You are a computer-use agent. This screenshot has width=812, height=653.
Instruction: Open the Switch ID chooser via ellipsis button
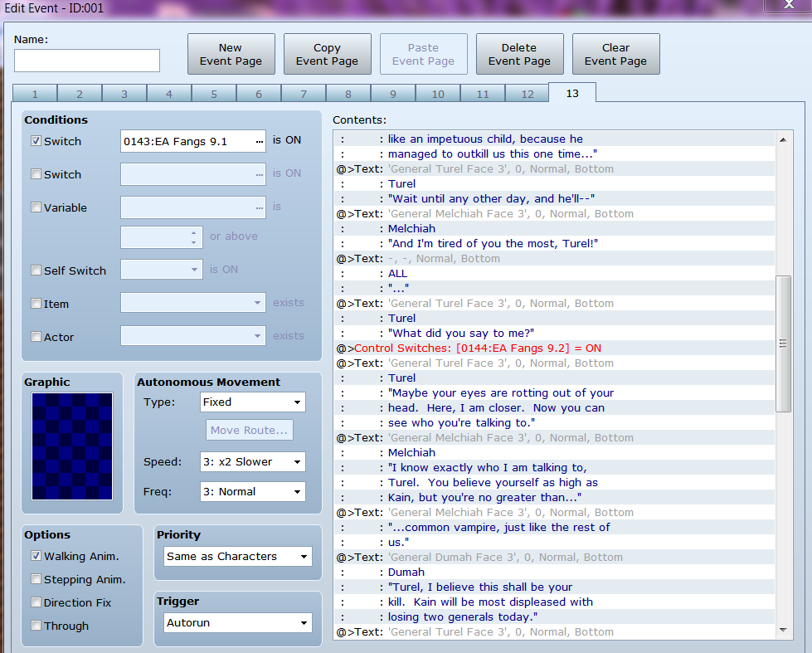click(260, 140)
